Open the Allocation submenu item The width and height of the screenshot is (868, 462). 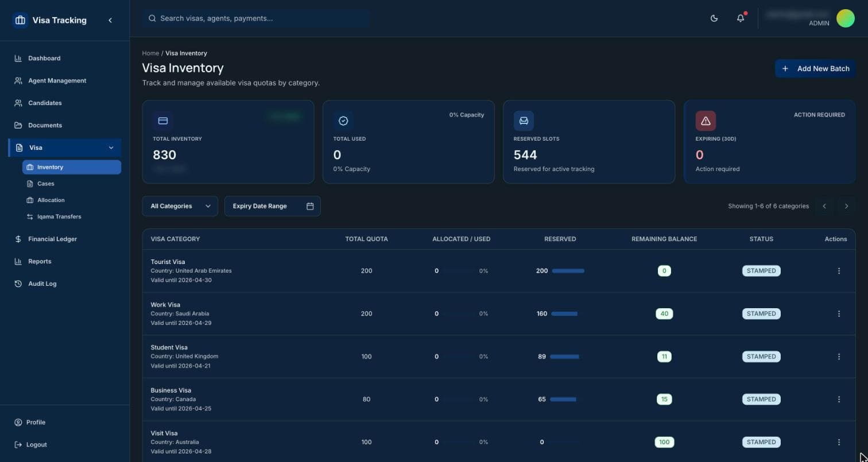72,200
